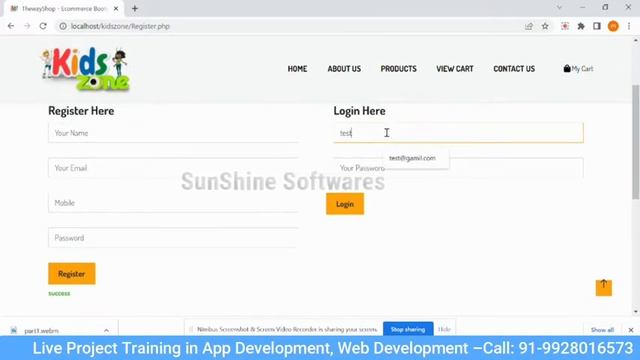Click the Login button
Screen dimensions: 640x360
(x=345, y=204)
